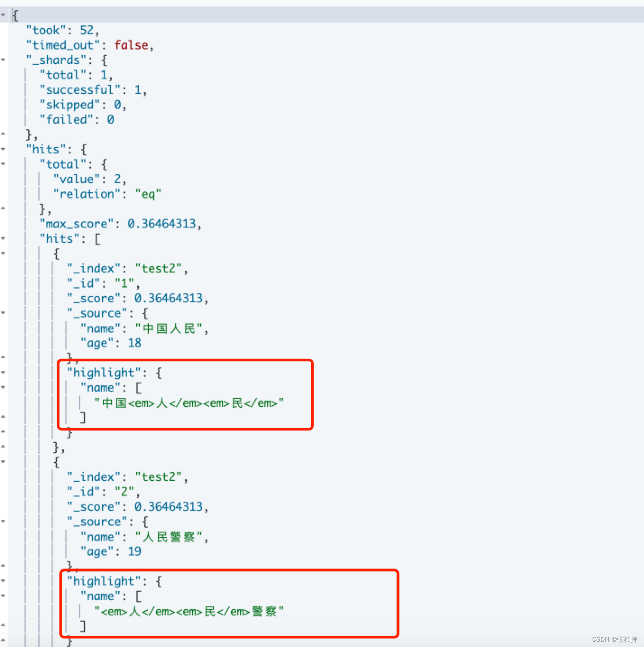Fold the "_source" object containing 人民警察
644x647 pixels.
[3, 522]
